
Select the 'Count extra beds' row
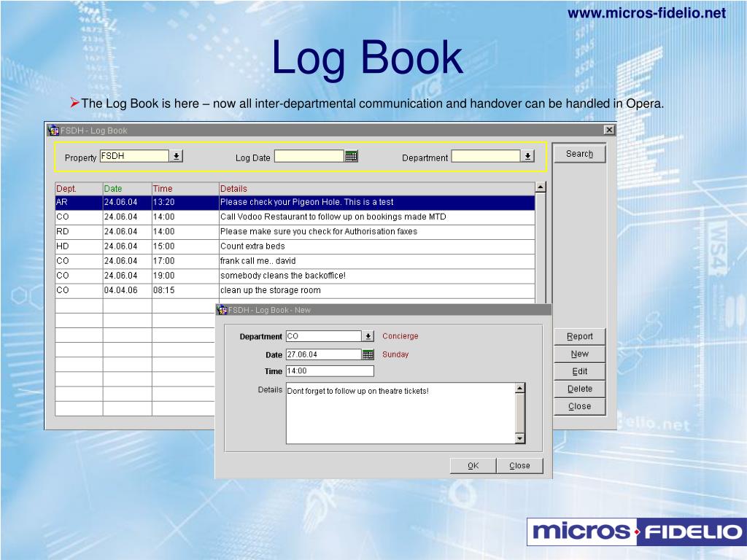[295, 246]
